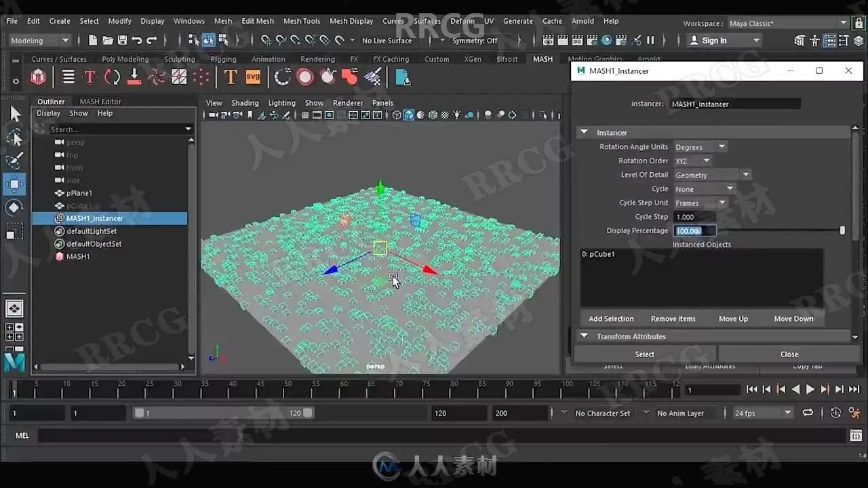Click the time range slider bar
This screenshot has height=488, width=868.
pyautogui.click(x=223, y=413)
